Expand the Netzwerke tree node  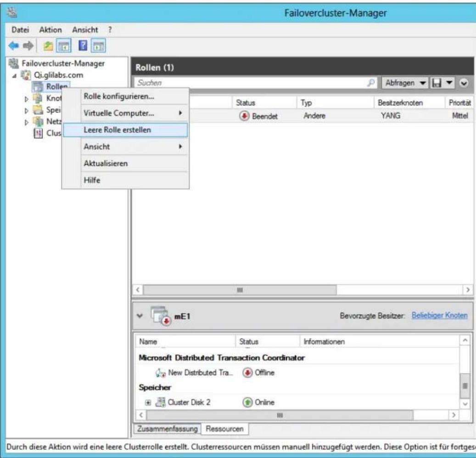27,122
